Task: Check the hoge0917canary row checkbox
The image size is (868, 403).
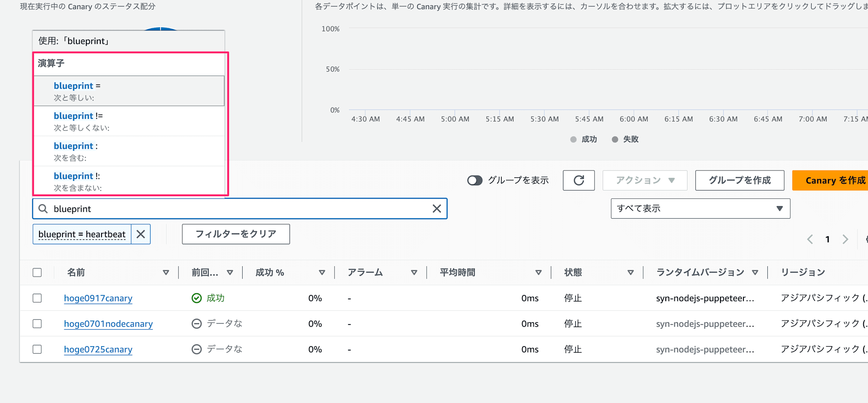Action: (37, 298)
